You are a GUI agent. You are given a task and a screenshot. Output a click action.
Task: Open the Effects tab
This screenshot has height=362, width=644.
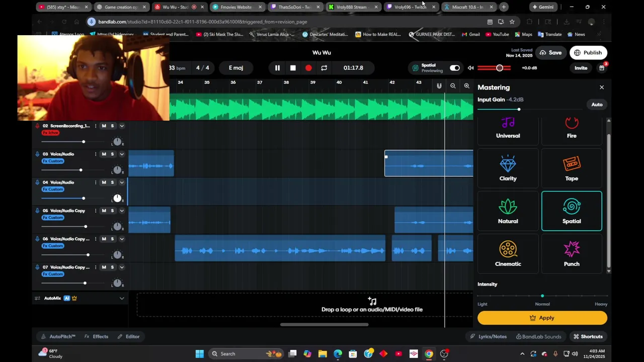96,336
